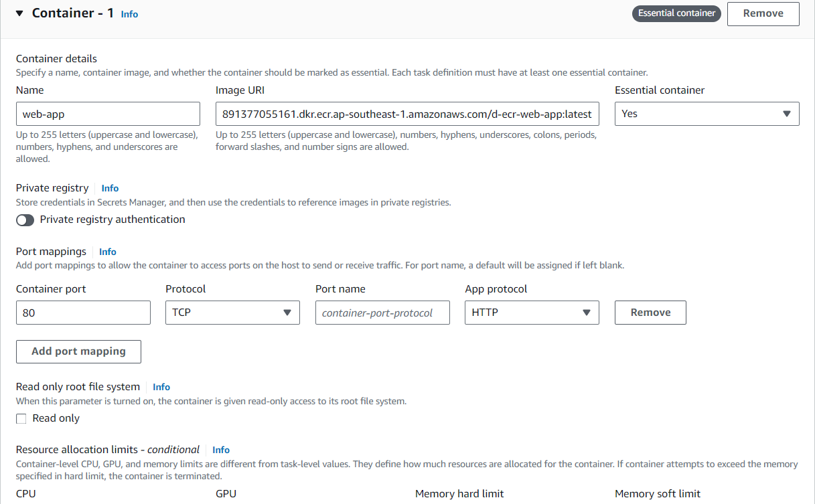Click the Essential container badge
Screen dimensions: 815x504
point(676,13)
